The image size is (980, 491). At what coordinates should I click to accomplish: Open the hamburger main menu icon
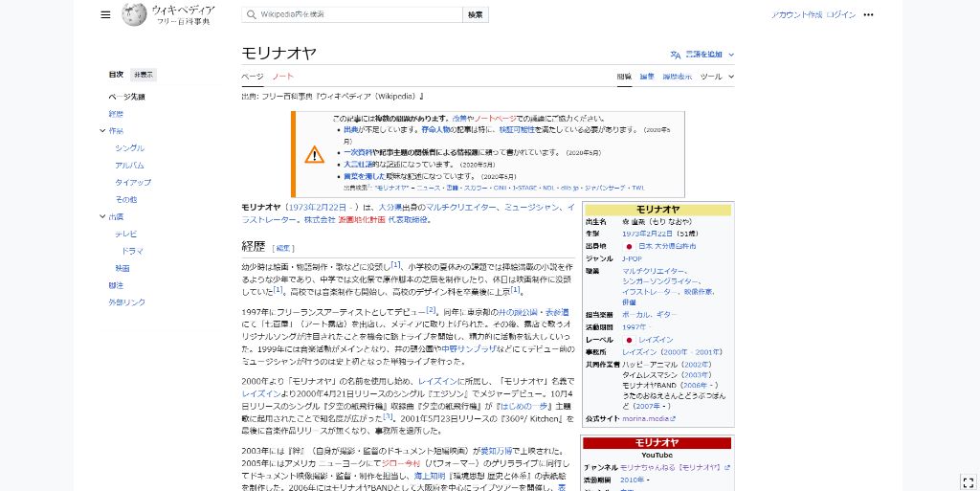pyautogui.click(x=105, y=15)
